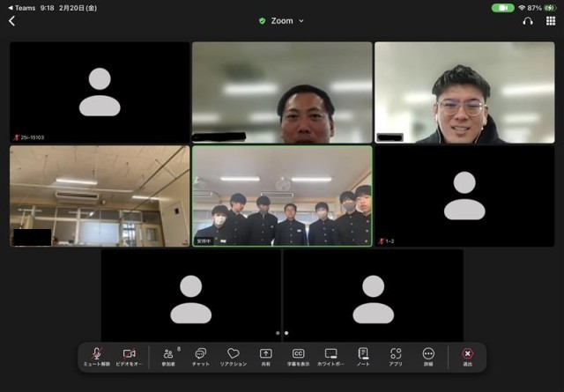Tap the green encryption shield icon
The width and height of the screenshot is (564, 392).
(x=262, y=21)
